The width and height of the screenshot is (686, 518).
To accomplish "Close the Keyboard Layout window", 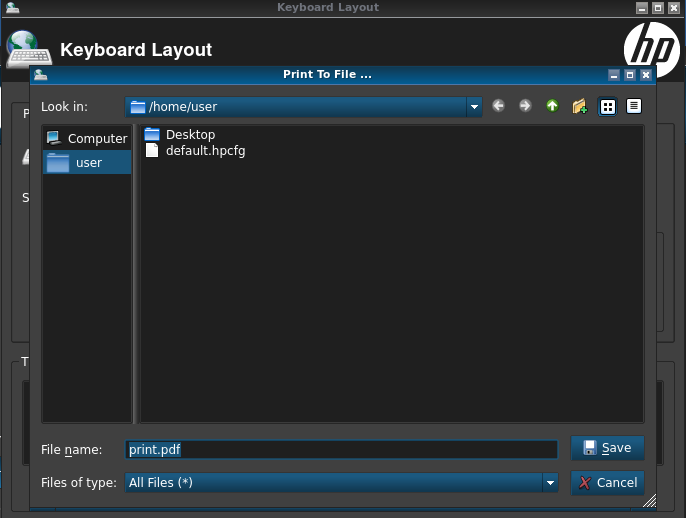I will coord(674,7).
